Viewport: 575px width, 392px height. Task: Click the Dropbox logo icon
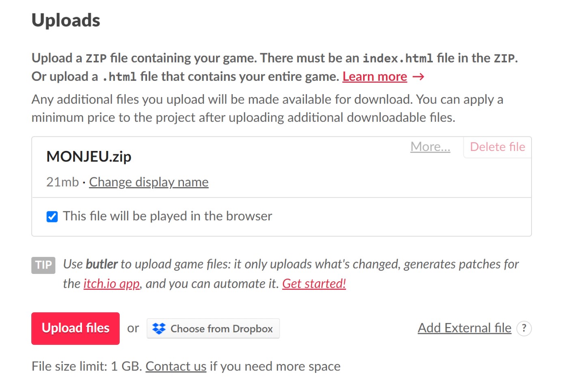[x=159, y=328]
